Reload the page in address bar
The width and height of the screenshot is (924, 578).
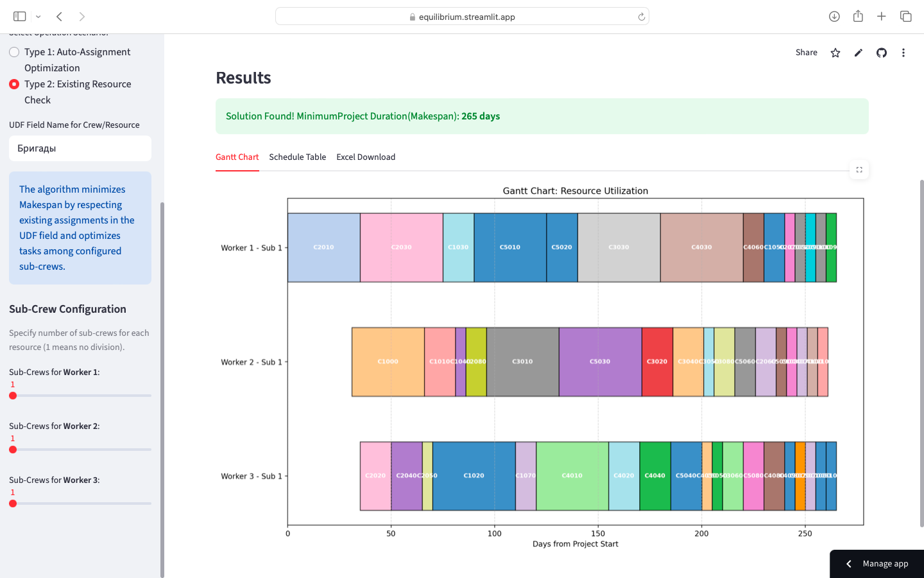point(641,17)
